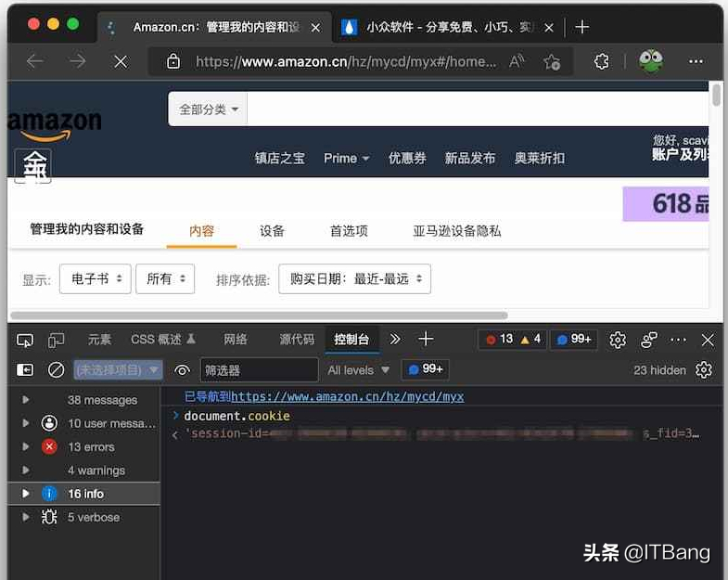Image resolution: width=728 pixels, height=580 pixels.
Task: Open the 奥莱折扣 link
Action: 540,159
